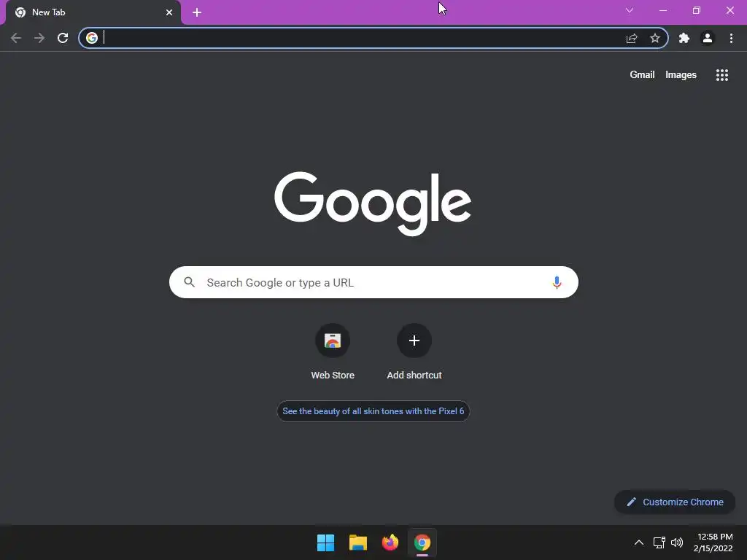Open File Explorer from the taskbar
The width and height of the screenshot is (747, 560).
pos(357,542)
